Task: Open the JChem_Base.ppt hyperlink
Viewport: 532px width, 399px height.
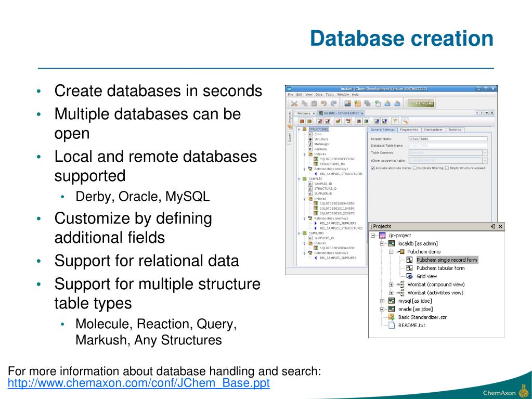Action: (x=139, y=383)
